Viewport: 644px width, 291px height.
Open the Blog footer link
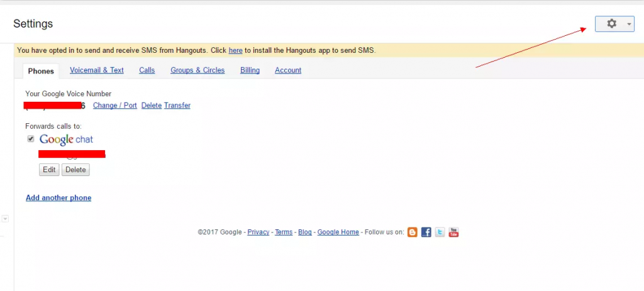click(x=305, y=233)
